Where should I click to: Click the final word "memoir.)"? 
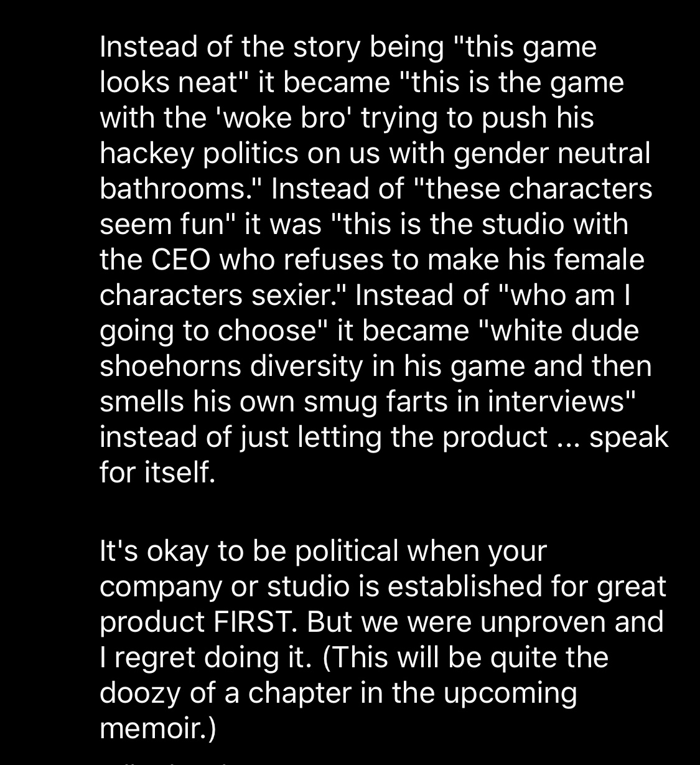(x=158, y=728)
